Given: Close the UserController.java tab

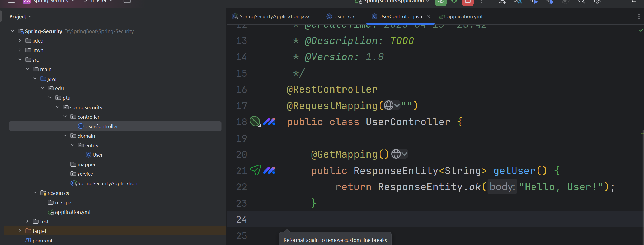Looking at the screenshot, I should [x=428, y=16].
